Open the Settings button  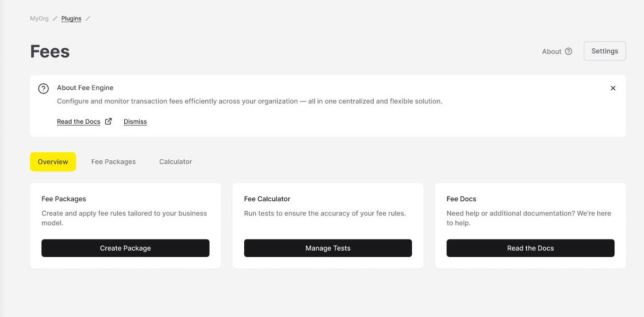coord(605,51)
